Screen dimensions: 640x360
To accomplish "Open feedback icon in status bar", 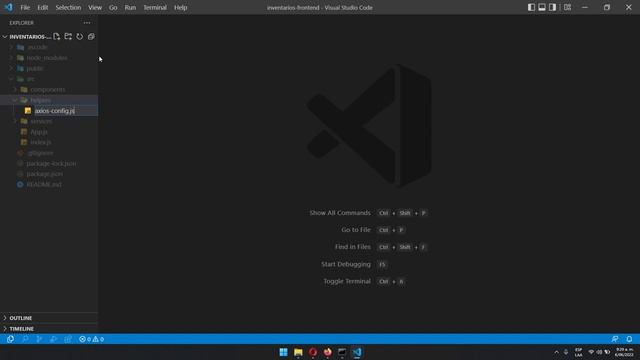I will (x=615, y=339).
